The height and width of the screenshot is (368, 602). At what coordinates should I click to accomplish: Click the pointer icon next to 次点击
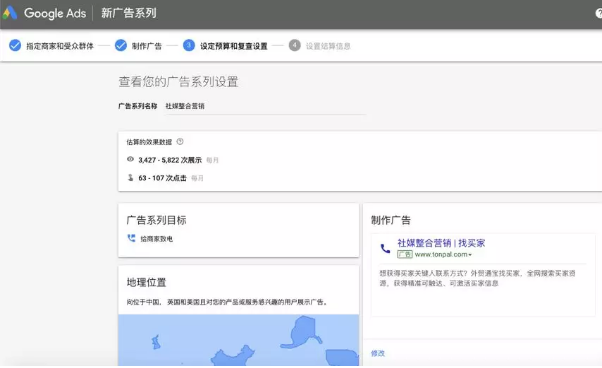(x=131, y=177)
